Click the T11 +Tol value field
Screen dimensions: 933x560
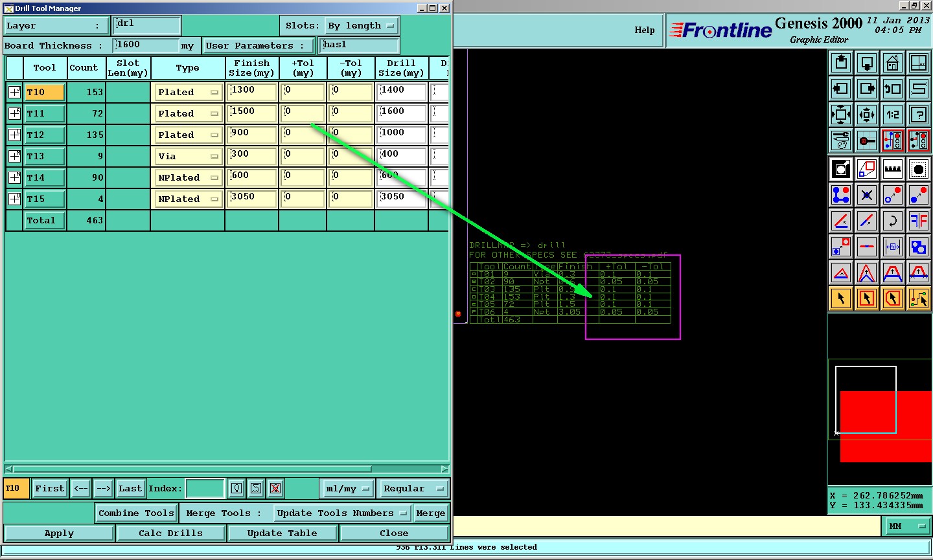pos(303,113)
